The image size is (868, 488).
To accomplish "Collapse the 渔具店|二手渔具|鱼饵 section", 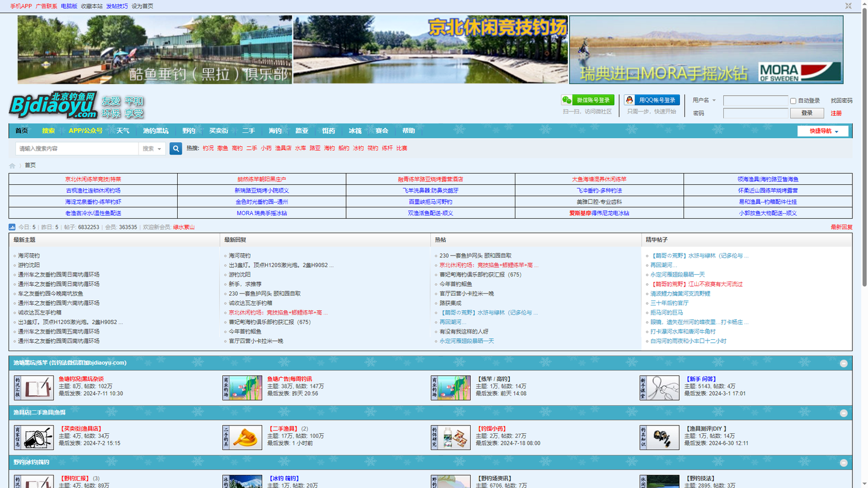I will click(x=844, y=413).
